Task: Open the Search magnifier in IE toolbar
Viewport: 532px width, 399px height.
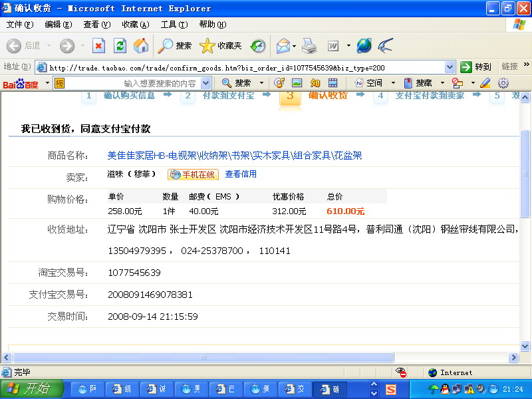Action: point(175,46)
